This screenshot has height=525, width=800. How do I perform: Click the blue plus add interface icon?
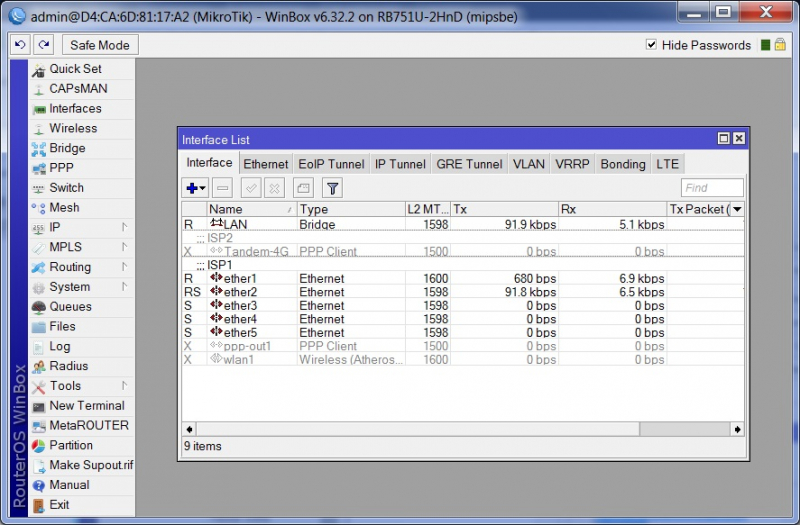pos(194,188)
